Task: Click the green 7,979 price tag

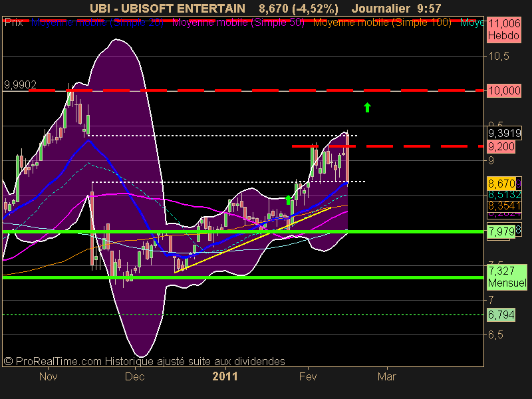Action: click(x=501, y=231)
